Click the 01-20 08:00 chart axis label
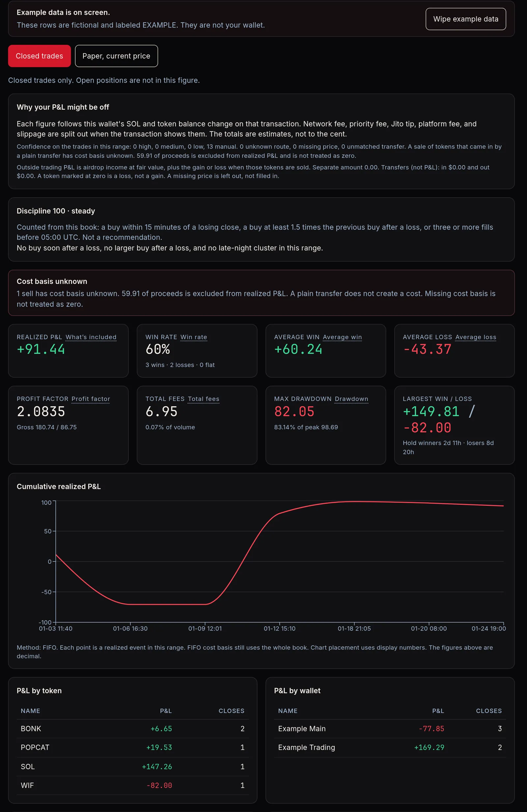527x812 pixels. [429, 629]
